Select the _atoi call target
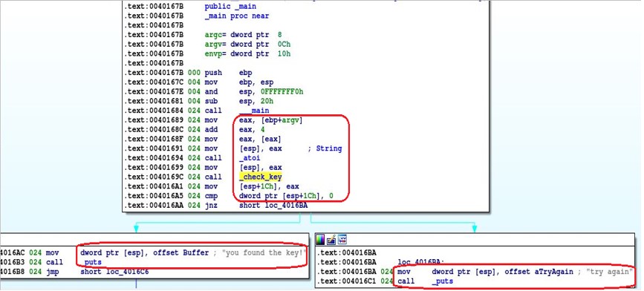Image resolution: width=644 pixels, height=291 pixels. [250, 158]
